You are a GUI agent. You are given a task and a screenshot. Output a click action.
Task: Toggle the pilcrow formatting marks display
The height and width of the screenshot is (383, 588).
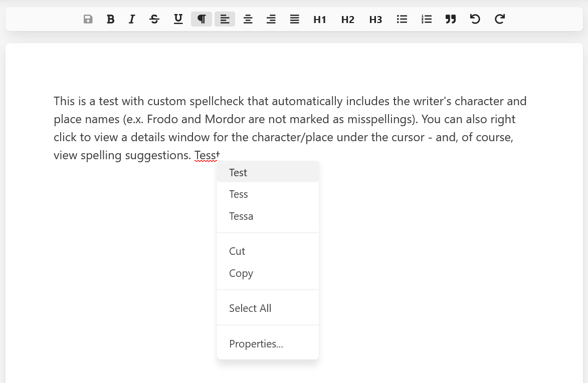201,19
